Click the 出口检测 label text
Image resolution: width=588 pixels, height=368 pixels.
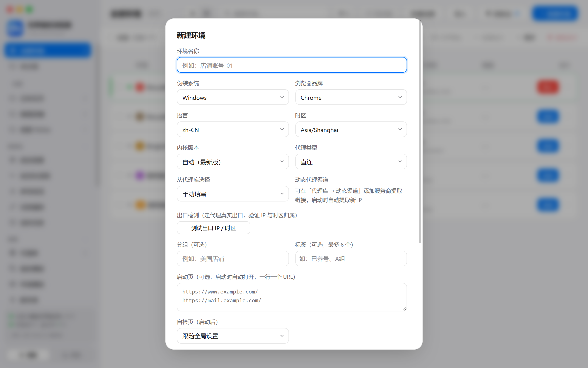pyautogui.click(x=237, y=216)
